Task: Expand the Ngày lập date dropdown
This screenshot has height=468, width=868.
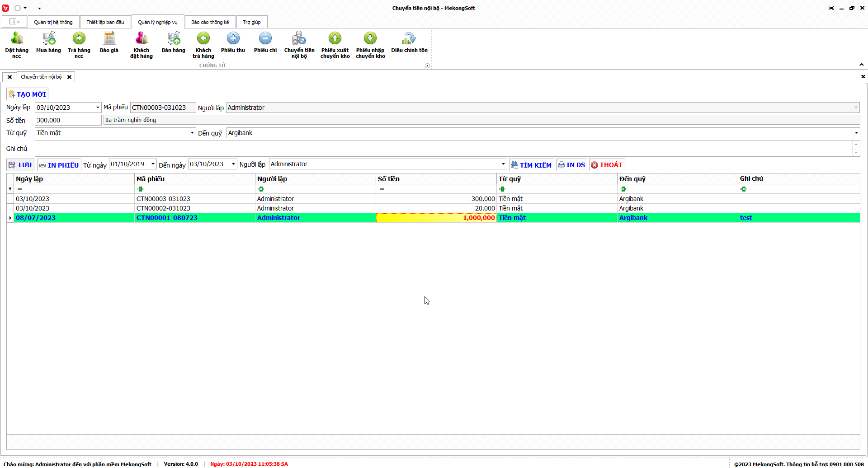Action: click(98, 108)
